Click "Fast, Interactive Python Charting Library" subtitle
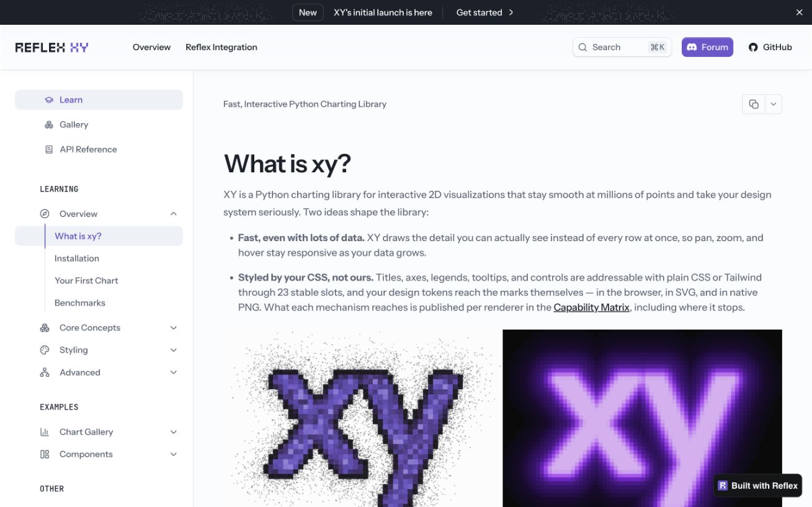The width and height of the screenshot is (812, 507). click(x=305, y=104)
